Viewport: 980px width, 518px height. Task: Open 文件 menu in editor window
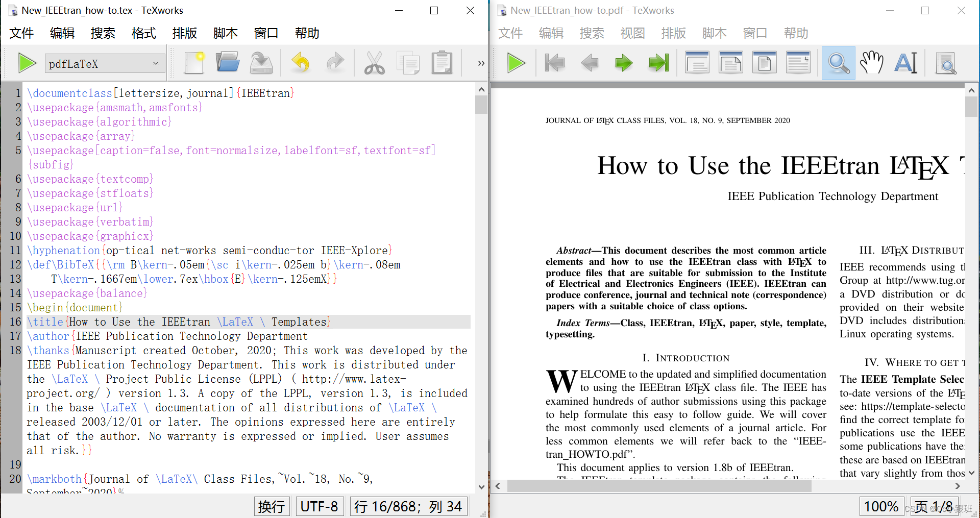(22, 33)
